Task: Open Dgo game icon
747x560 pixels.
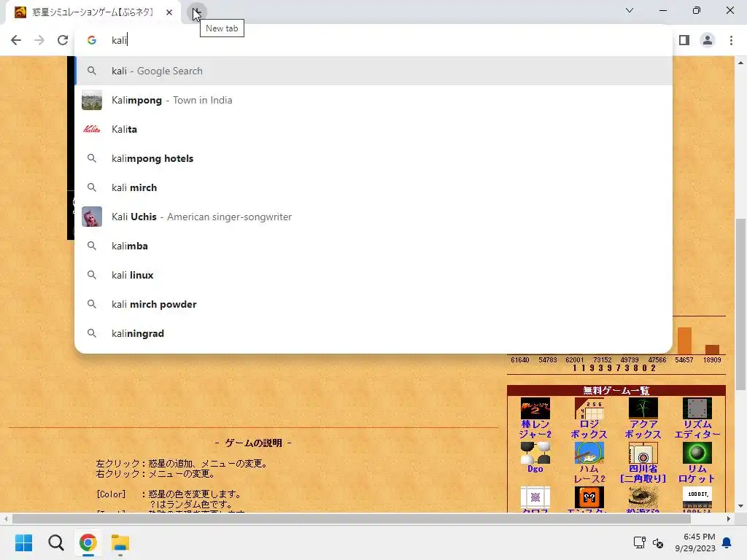Action: [x=535, y=453]
